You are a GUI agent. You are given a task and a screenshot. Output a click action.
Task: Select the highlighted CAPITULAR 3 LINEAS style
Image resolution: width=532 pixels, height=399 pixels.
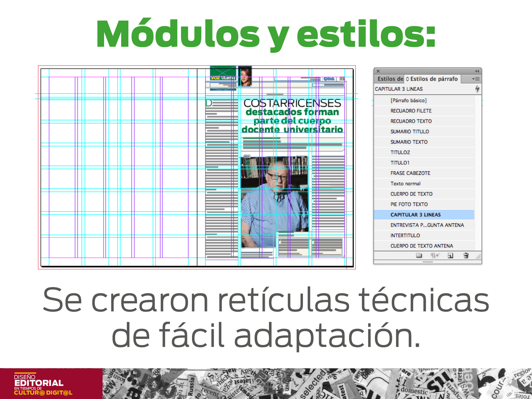(415, 215)
